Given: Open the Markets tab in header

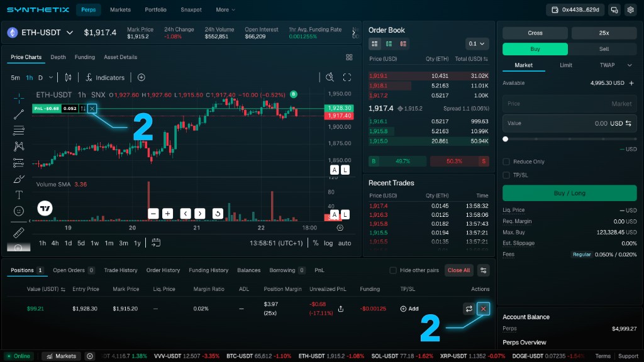Looking at the screenshot, I should pyautogui.click(x=120, y=10).
